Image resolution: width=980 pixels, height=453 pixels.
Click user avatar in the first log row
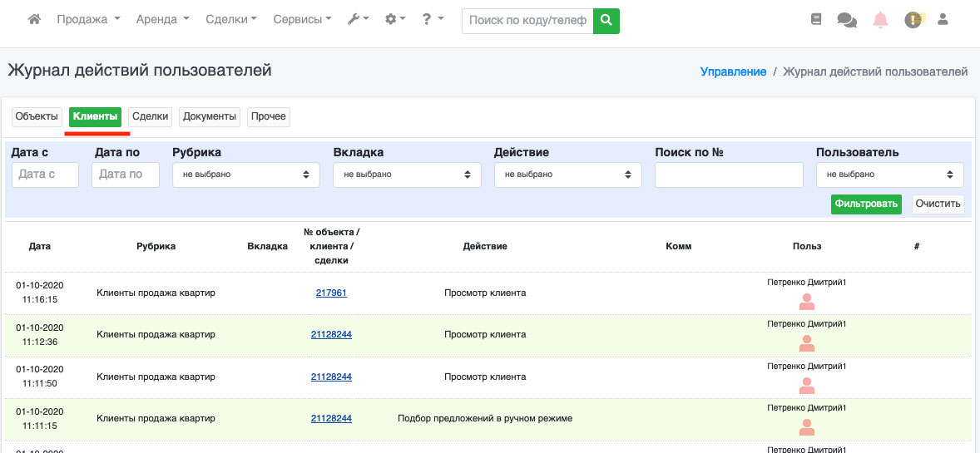tap(806, 302)
